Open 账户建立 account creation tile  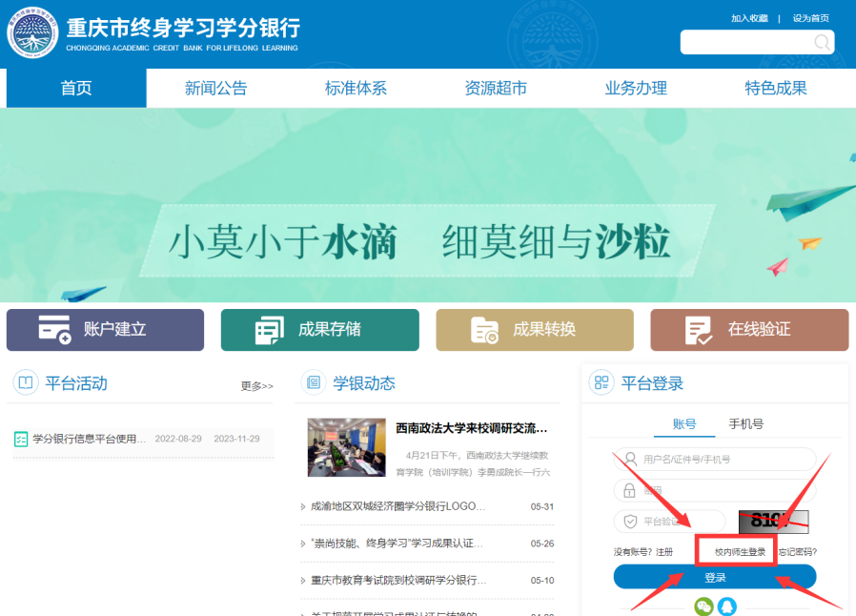pos(105,330)
